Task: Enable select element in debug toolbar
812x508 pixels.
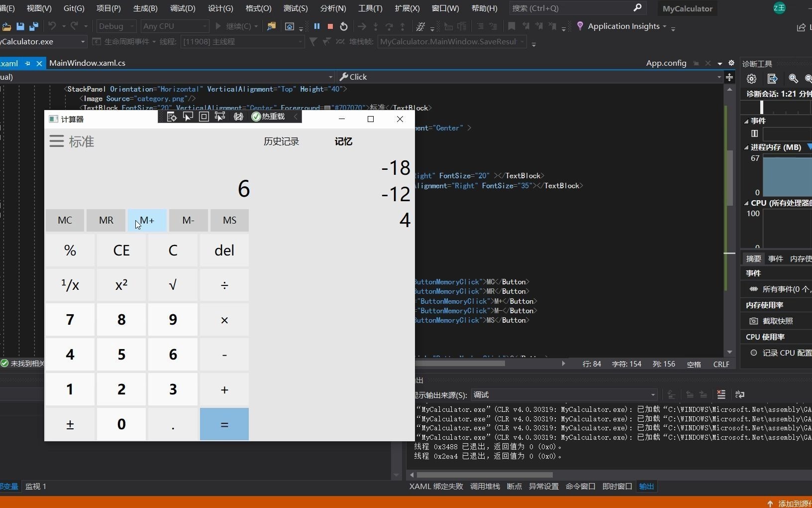Action: 188,117
